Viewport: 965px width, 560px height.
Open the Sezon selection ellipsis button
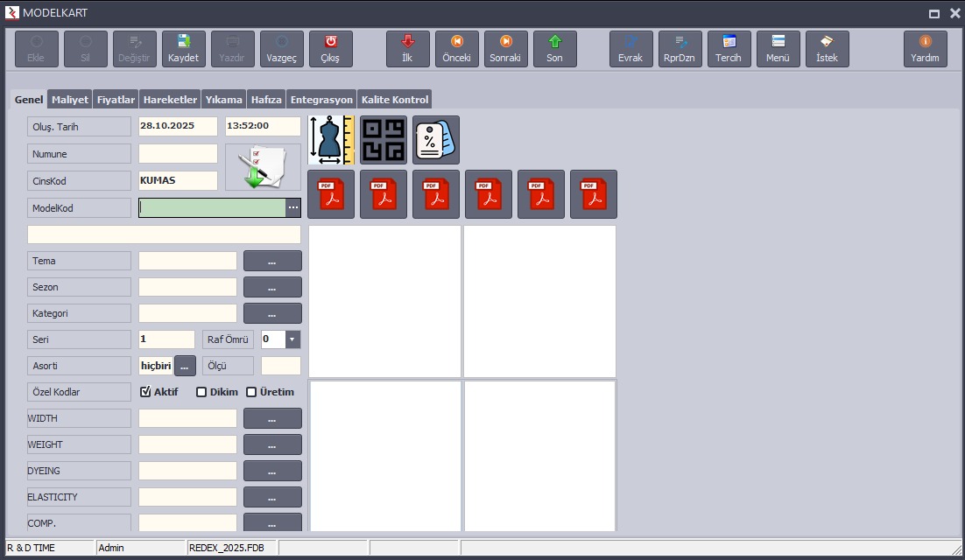(272, 287)
